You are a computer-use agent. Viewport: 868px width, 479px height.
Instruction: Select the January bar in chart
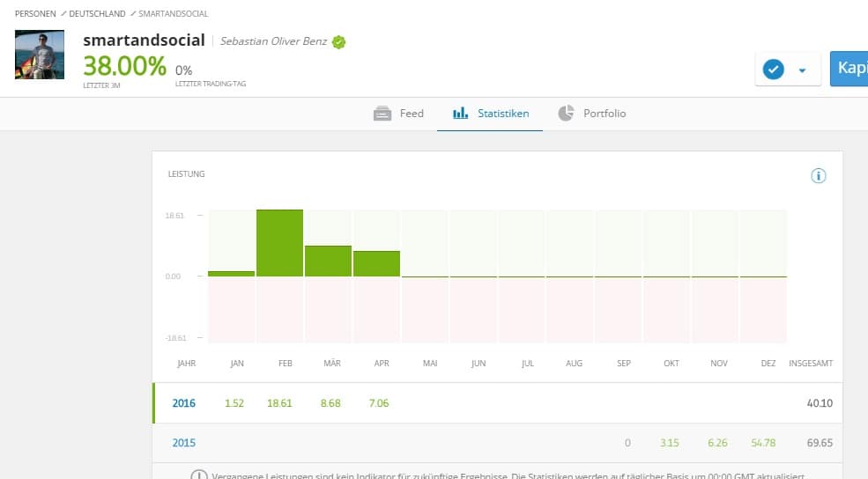click(232, 274)
